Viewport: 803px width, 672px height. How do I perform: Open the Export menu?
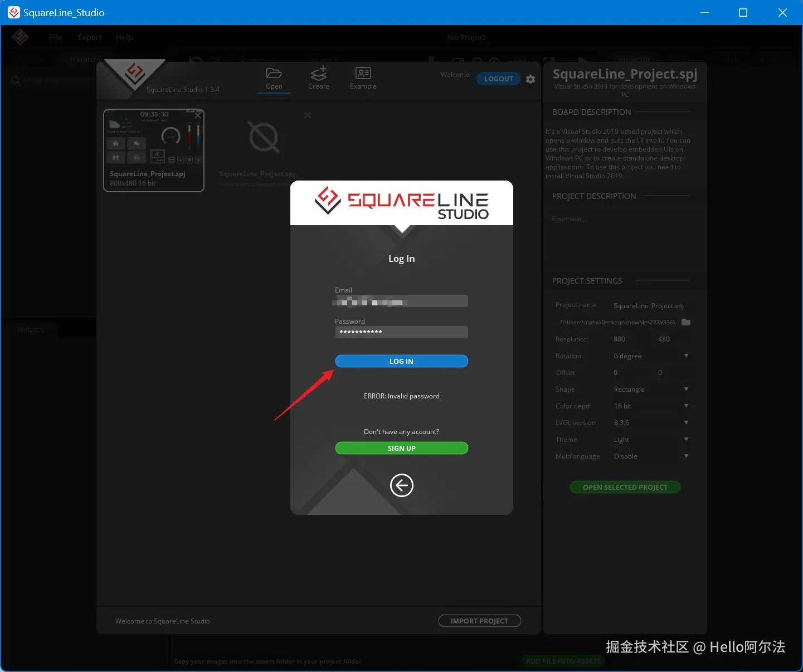pos(90,37)
